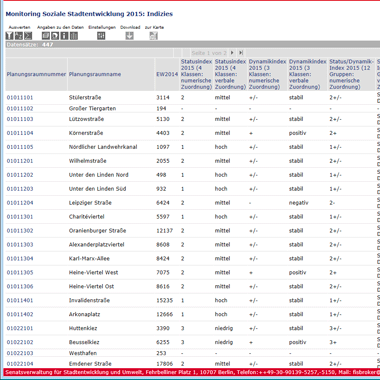Click the zur Karte map icon
The height and width of the screenshot is (380, 380).
coord(153,36)
